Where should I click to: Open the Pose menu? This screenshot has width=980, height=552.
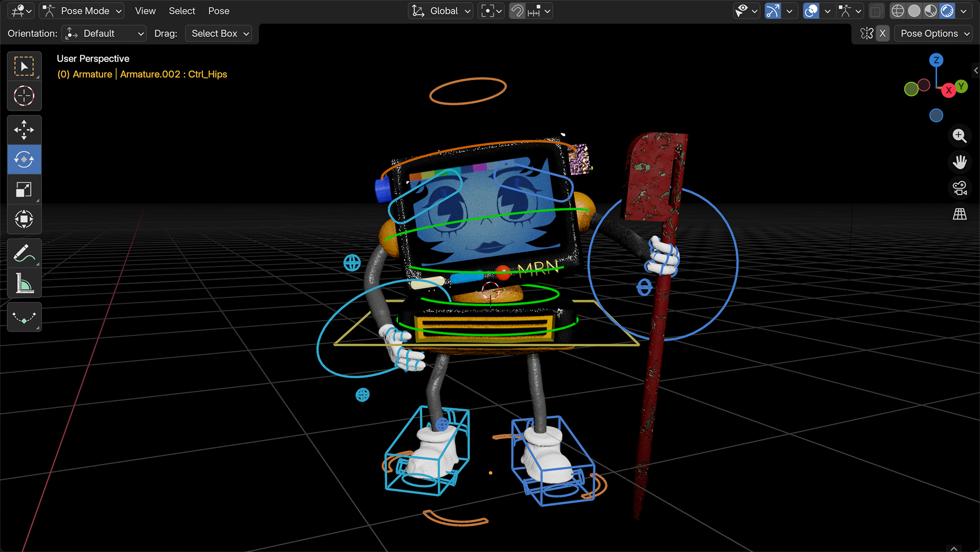[218, 11]
